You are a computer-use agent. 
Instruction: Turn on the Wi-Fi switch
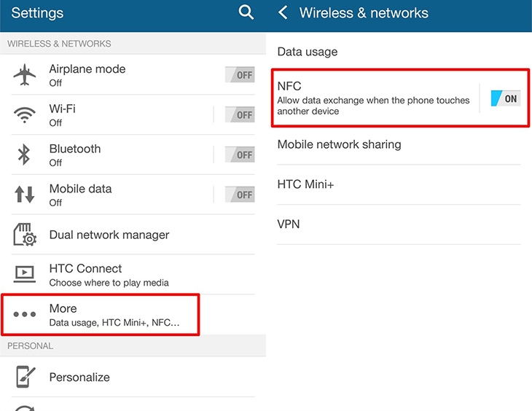240,114
